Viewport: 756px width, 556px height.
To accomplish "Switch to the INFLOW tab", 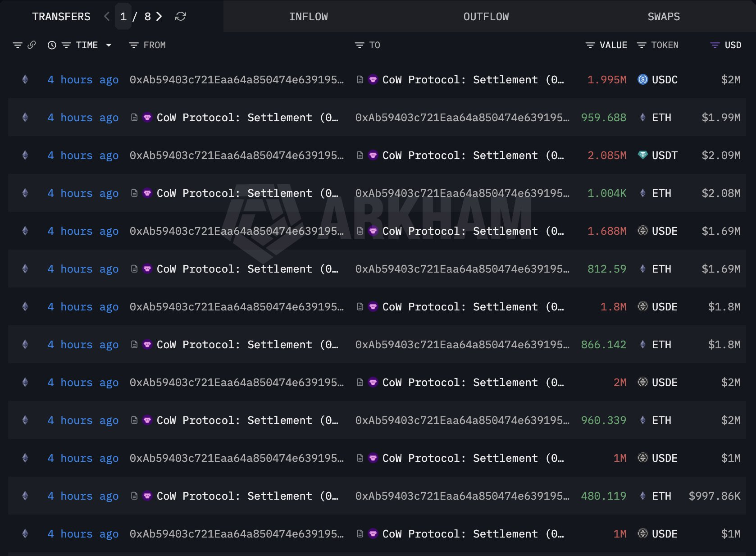I will [x=308, y=17].
